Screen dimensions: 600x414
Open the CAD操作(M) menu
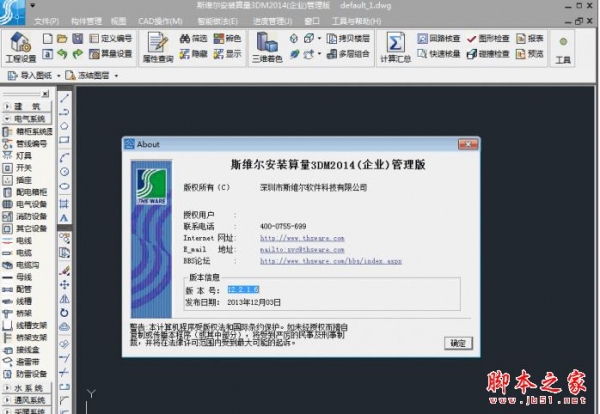point(160,21)
